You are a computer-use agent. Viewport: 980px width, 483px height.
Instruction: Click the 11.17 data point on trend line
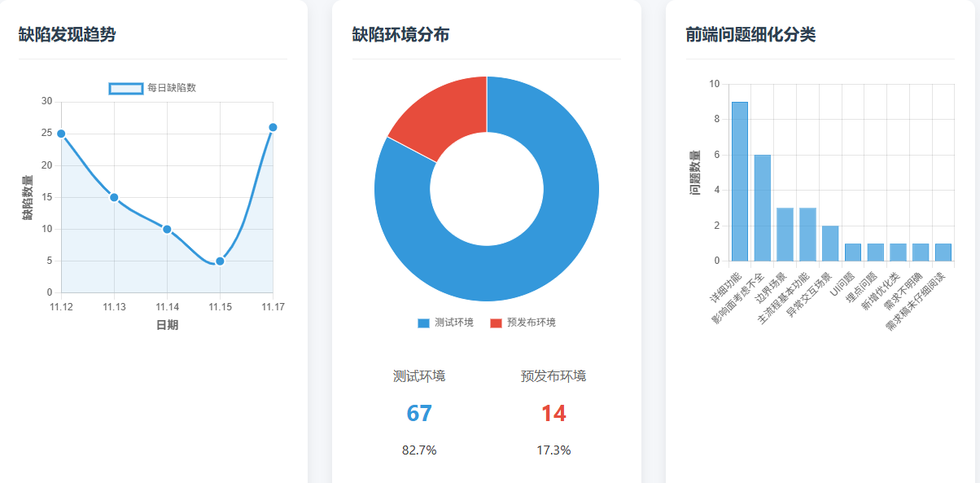(x=273, y=127)
